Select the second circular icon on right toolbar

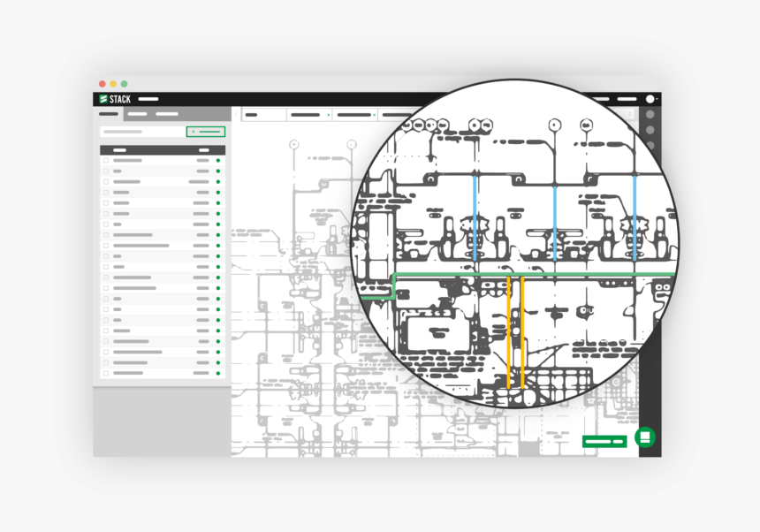[651, 131]
